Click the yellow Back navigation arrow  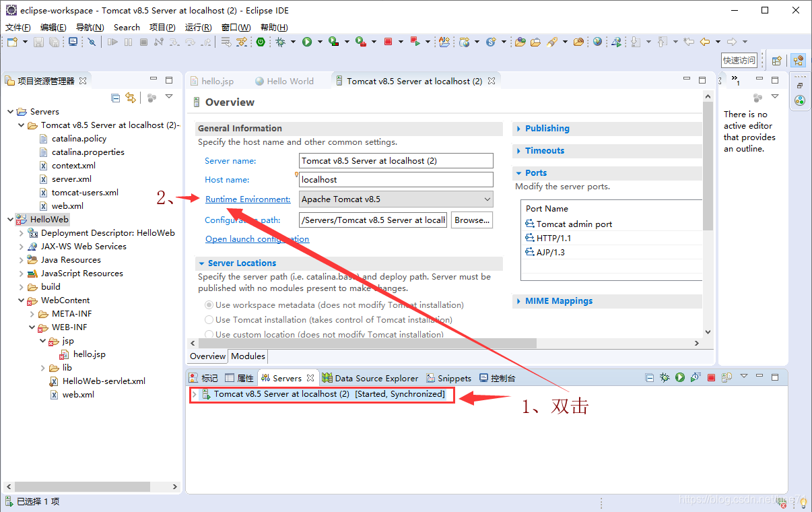705,42
